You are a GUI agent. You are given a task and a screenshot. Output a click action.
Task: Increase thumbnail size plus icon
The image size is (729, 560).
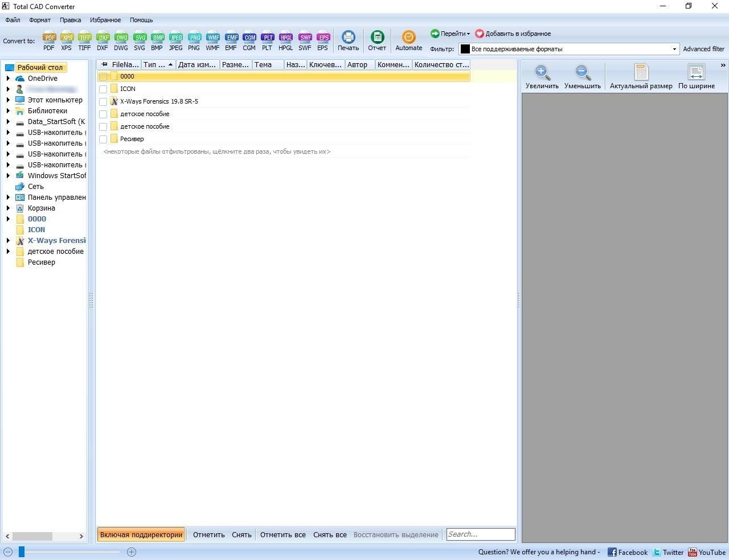[132, 552]
